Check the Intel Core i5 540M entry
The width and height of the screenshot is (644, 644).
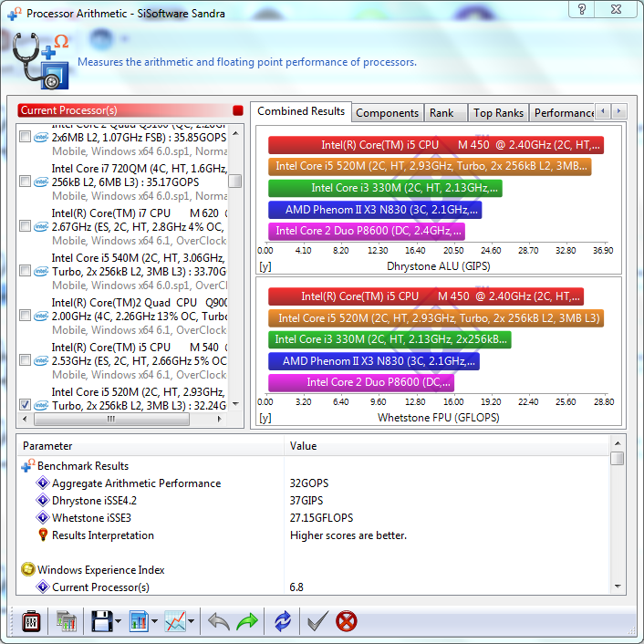(25, 271)
